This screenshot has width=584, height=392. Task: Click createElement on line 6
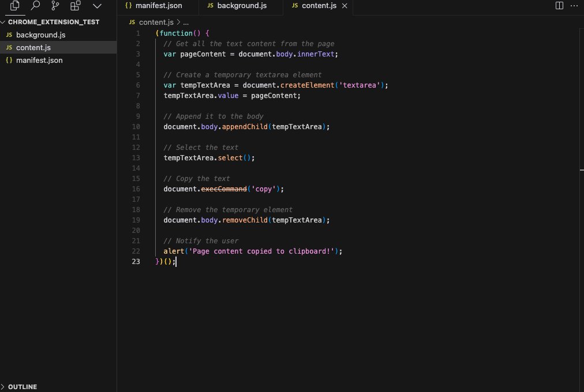pyautogui.click(x=307, y=85)
